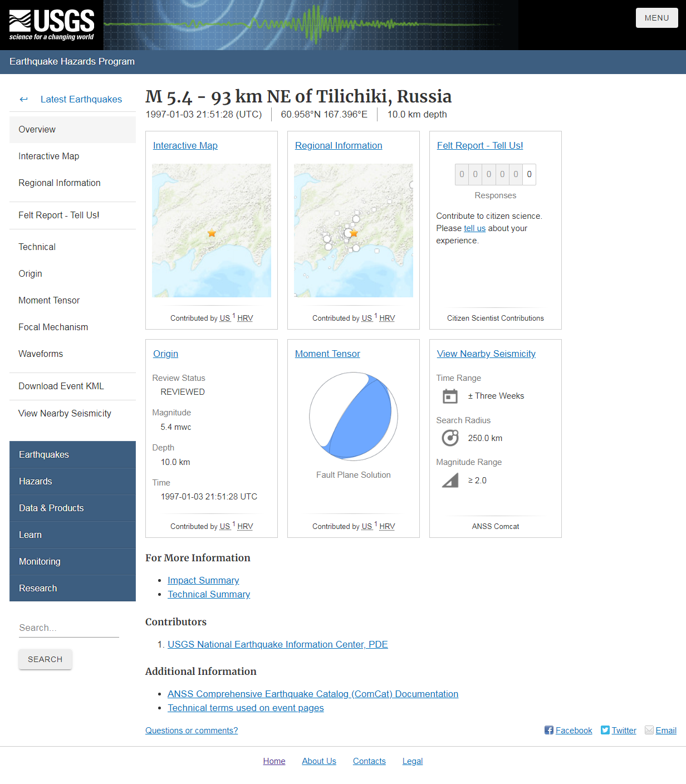The height and width of the screenshot is (784, 686).
Task: Click the orange star on Interactive Map thumbnail
Action: point(212,233)
